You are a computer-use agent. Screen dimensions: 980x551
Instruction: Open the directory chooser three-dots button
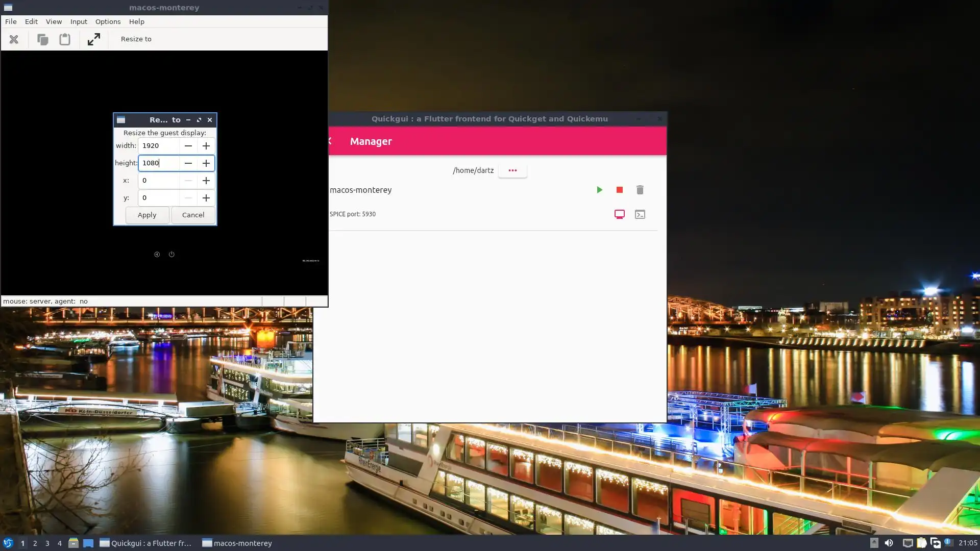(512, 170)
